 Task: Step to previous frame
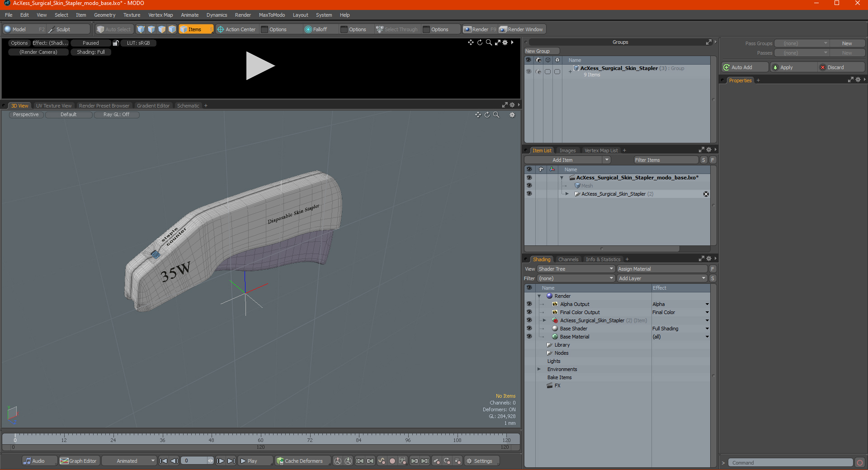click(174, 461)
